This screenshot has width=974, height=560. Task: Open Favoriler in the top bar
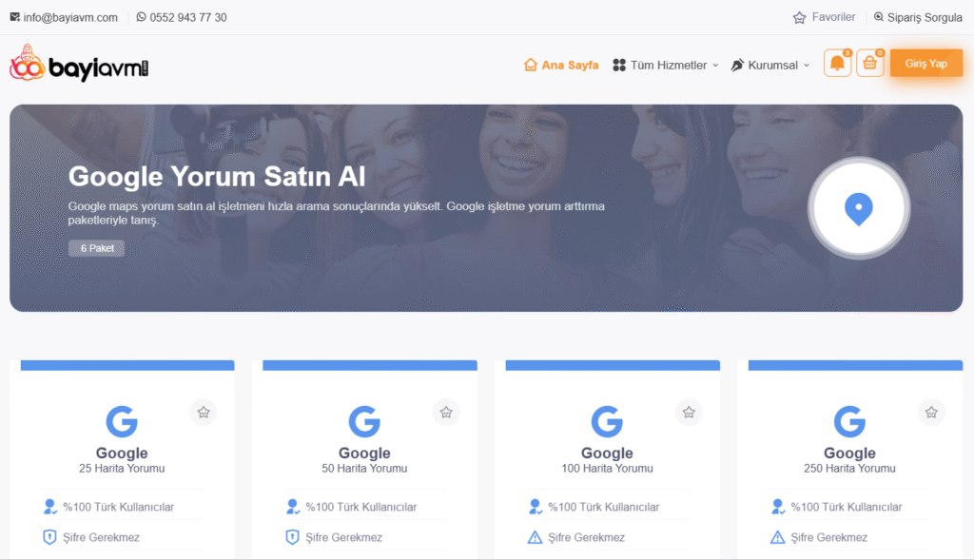[824, 17]
